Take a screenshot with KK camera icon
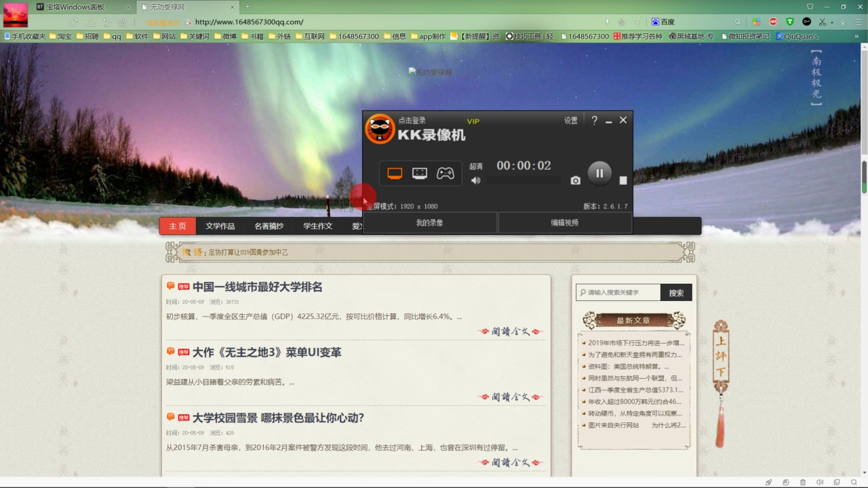The image size is (868, 488). click(x=575, y=180)
